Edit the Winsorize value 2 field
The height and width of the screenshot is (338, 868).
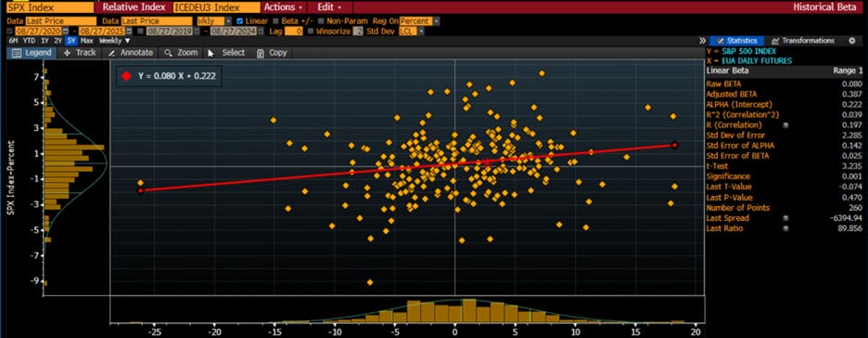(358, 31)
